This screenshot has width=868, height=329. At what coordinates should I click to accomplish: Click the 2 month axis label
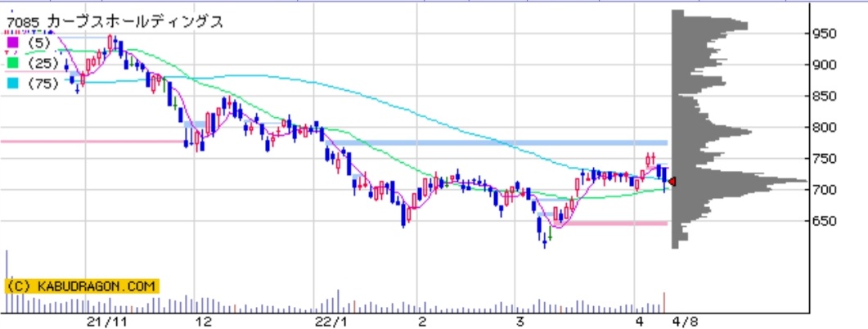point(422,322)
